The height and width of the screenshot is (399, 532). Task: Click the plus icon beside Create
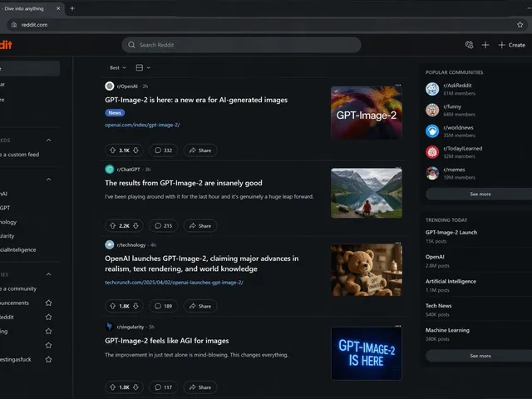click(x=485, y=45)
